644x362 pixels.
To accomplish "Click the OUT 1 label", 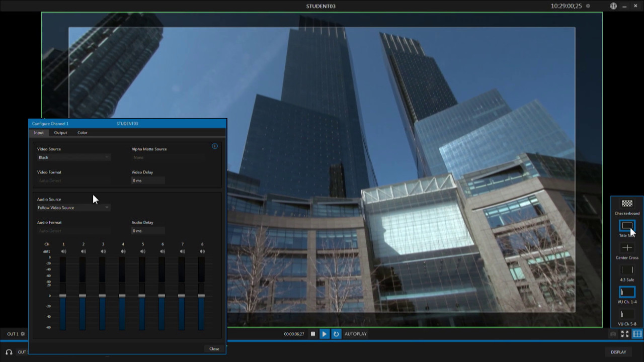I will pyautogui.click(x=13, y=334).
